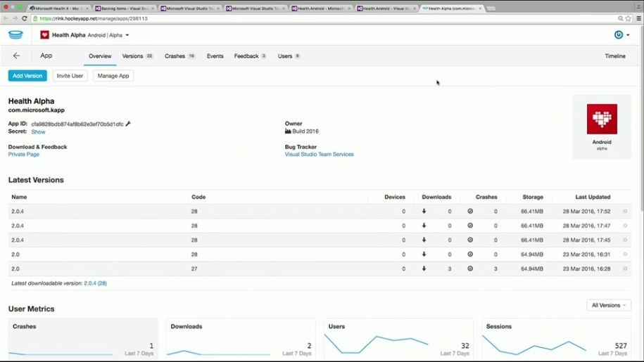Click version name 2.0 with code 27
The image size is (644, 362).
15,269
